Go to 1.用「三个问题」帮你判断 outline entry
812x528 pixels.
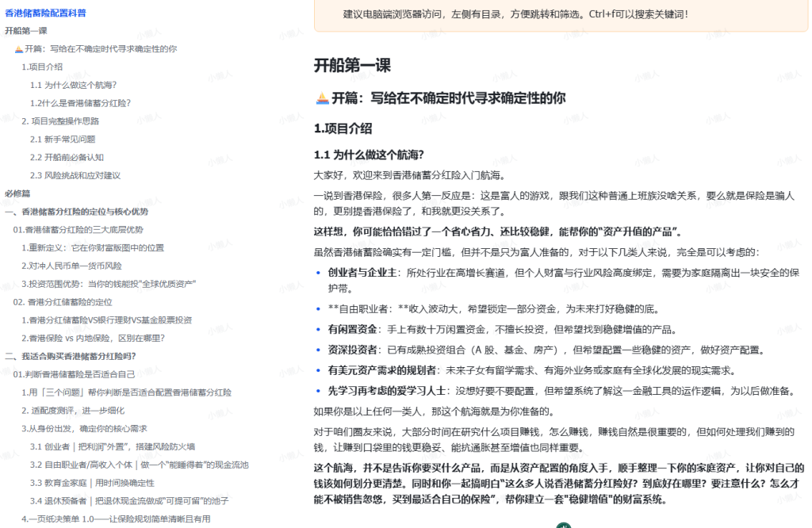pyautogui.click(x=126, y=392)
